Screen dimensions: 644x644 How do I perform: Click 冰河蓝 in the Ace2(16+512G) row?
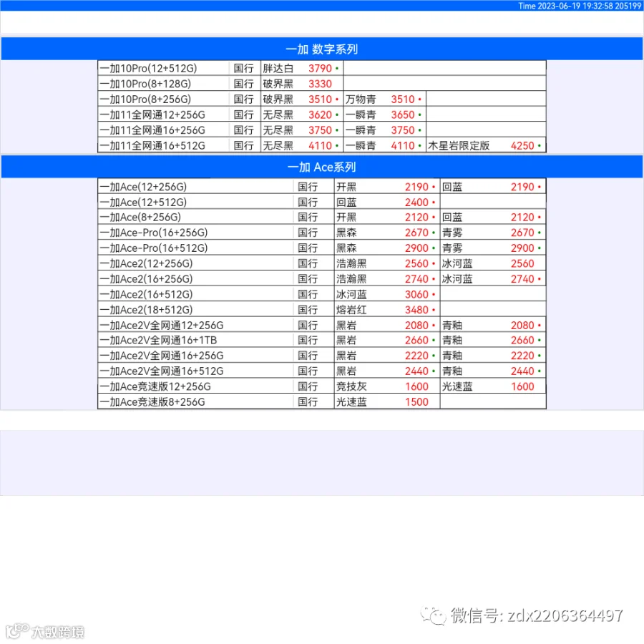click(351, 294)
